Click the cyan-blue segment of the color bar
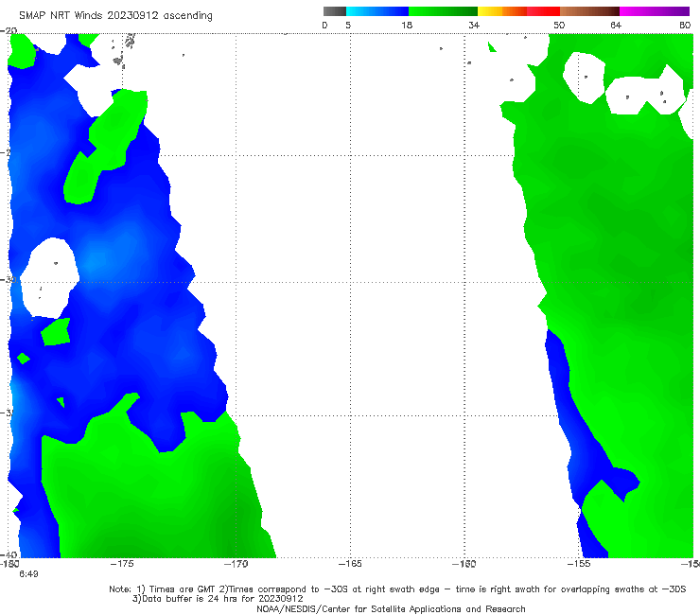 tap(377, 11)
